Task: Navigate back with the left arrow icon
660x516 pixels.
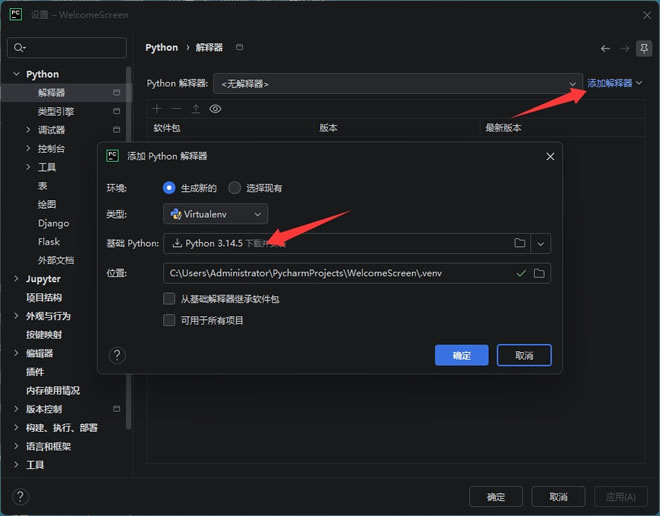Action: tap(605, 48)
